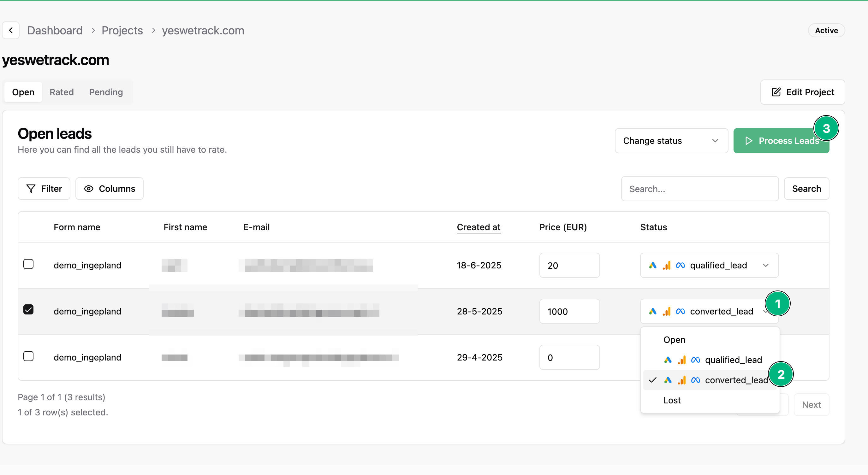Tick the checkbox for the 18-6-2025 lead
The width and height of the screenshot is (868, 475).
(x=28, y=264)
